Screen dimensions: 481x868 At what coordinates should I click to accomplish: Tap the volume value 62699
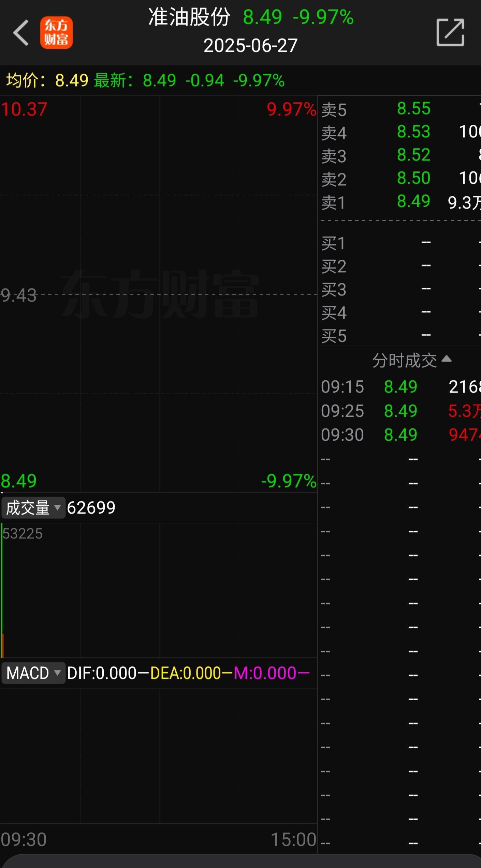click(x=91, y=508)
